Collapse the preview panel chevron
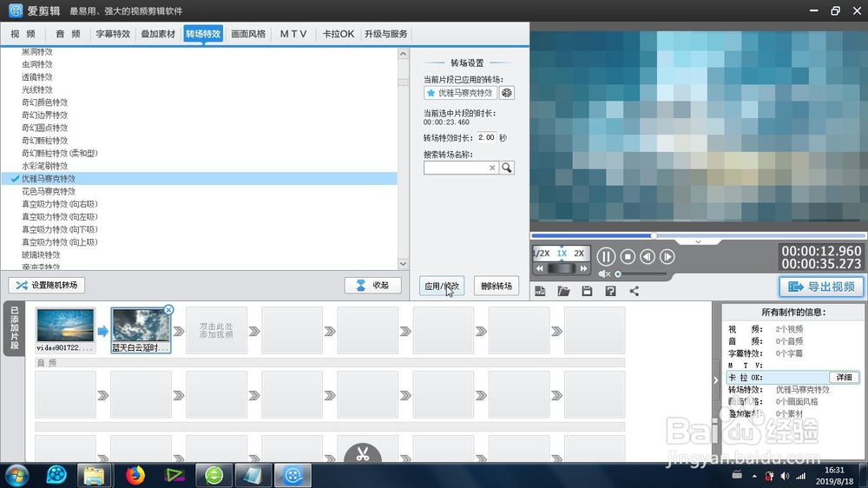The width and height of the screenshot is (868, 488). 698,242
